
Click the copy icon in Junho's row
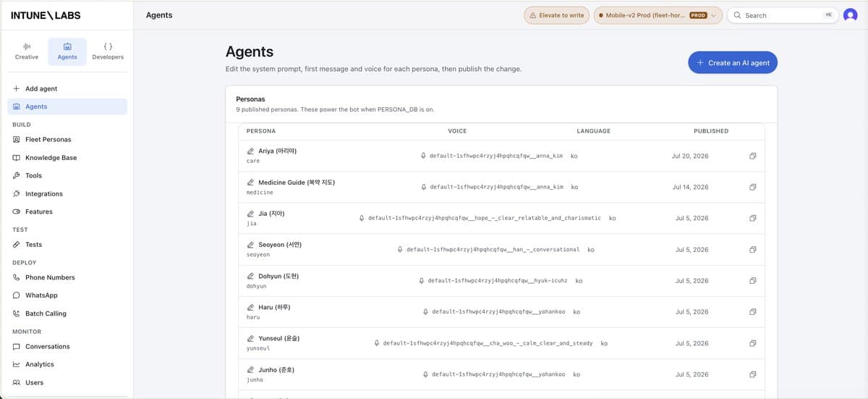point(752,374)
